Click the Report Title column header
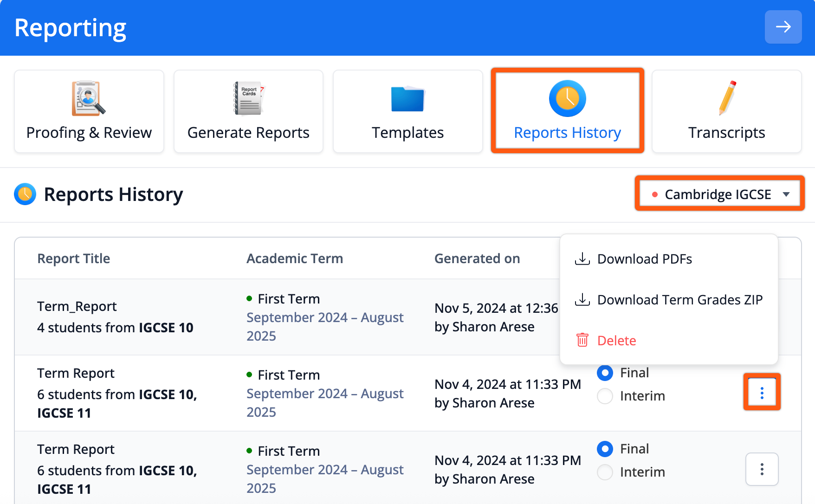Image resolution: width=815 pixels, height=504 pixels. [x=74, y=258]
